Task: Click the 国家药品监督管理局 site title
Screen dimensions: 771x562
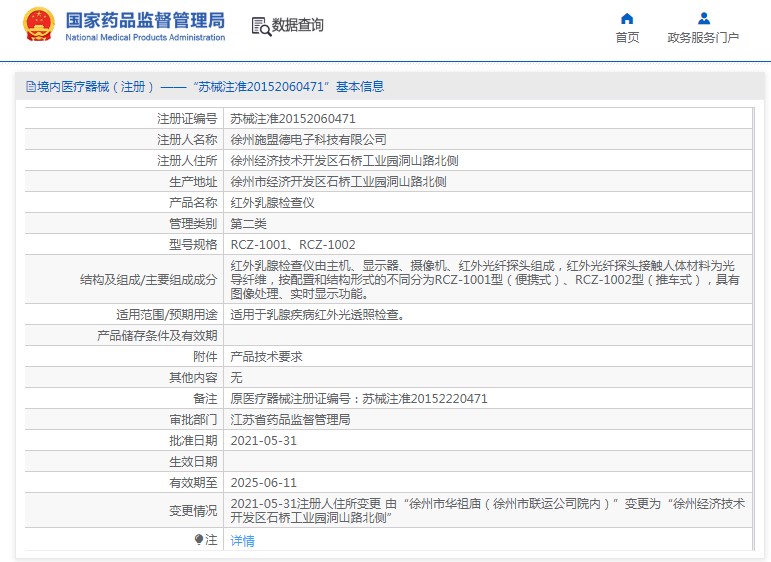Action: coord(145,21)
